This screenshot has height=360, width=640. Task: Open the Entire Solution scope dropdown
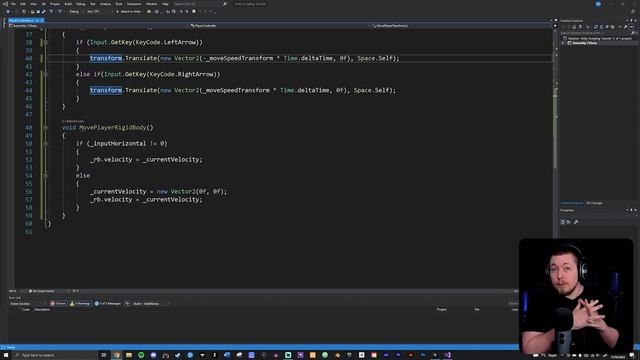28,304
